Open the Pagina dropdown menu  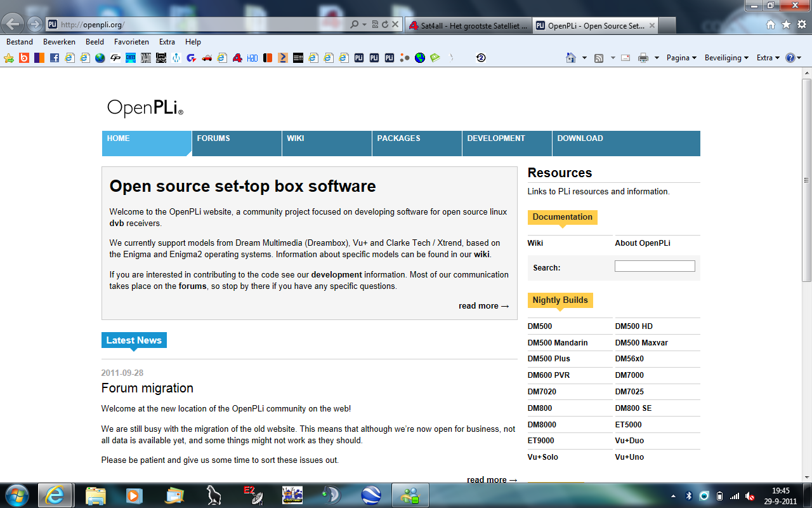click(x=681, y=58)
